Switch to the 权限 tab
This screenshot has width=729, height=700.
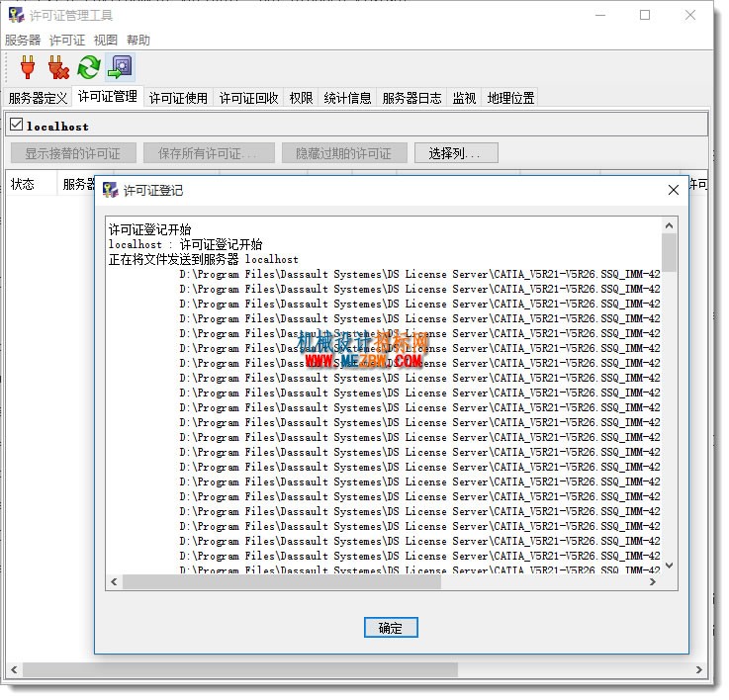tap(302, 99)
